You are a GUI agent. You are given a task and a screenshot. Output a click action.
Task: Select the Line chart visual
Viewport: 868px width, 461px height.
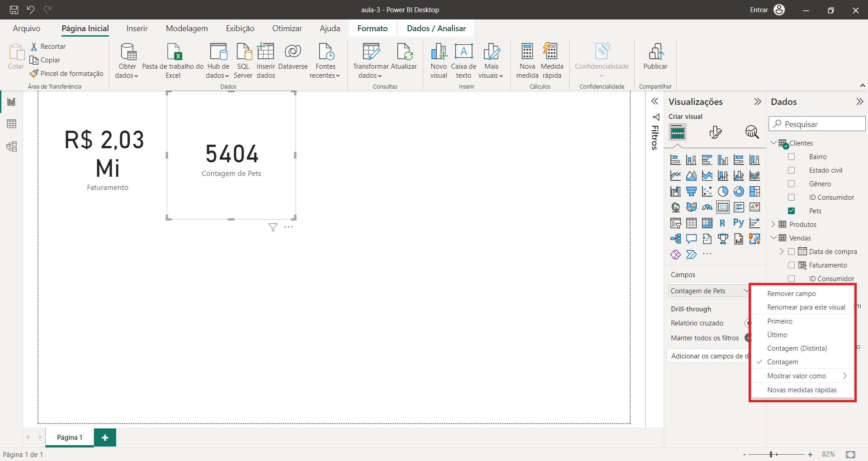tap(675, 175)
